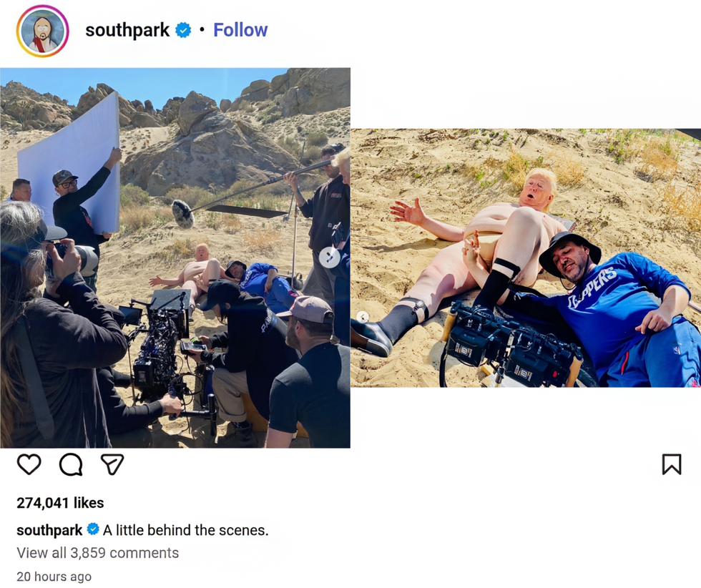Open comments via the speech bubble icon
This screenshot has height=588, width=701.
[x=71, y=465]
